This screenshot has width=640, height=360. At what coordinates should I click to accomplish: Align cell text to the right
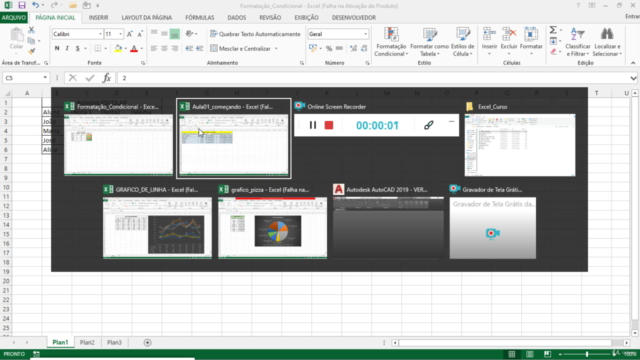click(x=175, y=48)
